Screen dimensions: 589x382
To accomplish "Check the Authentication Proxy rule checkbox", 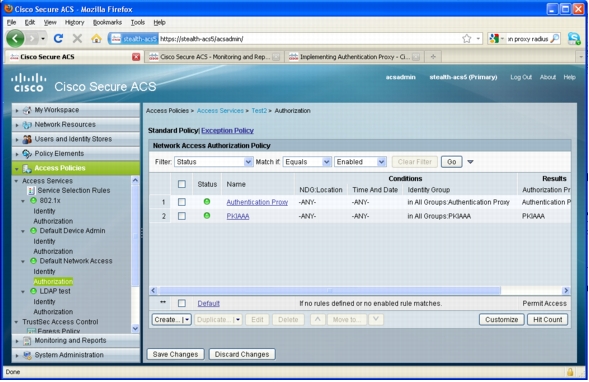I will coord(182,202).
